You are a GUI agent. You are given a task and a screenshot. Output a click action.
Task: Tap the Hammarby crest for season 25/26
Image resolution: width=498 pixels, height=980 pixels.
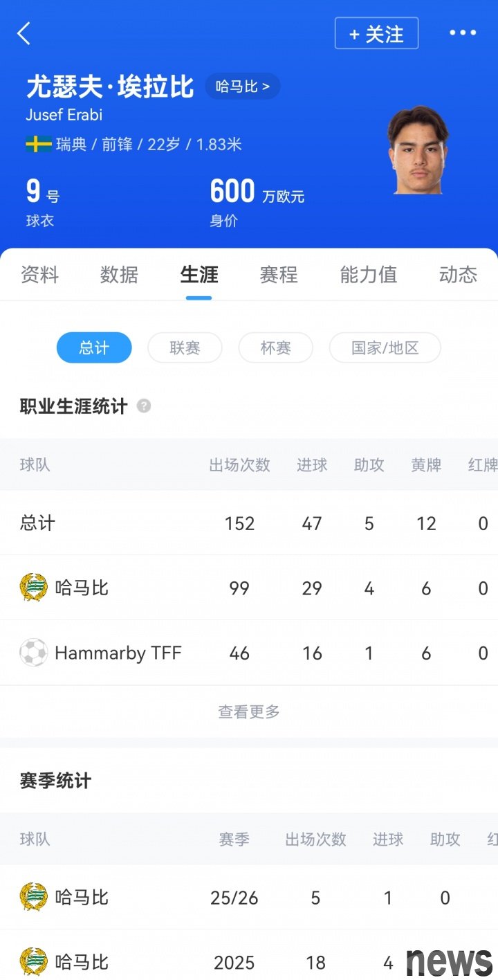click(33, 897)
